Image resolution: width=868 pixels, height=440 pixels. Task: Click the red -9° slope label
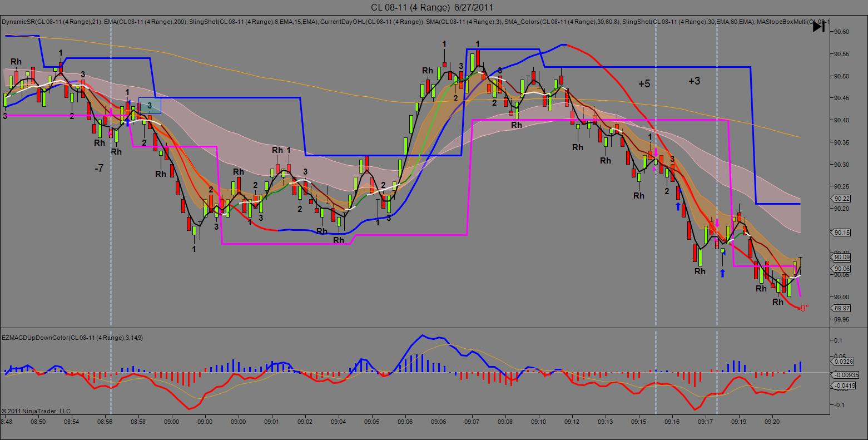(803, 308)
